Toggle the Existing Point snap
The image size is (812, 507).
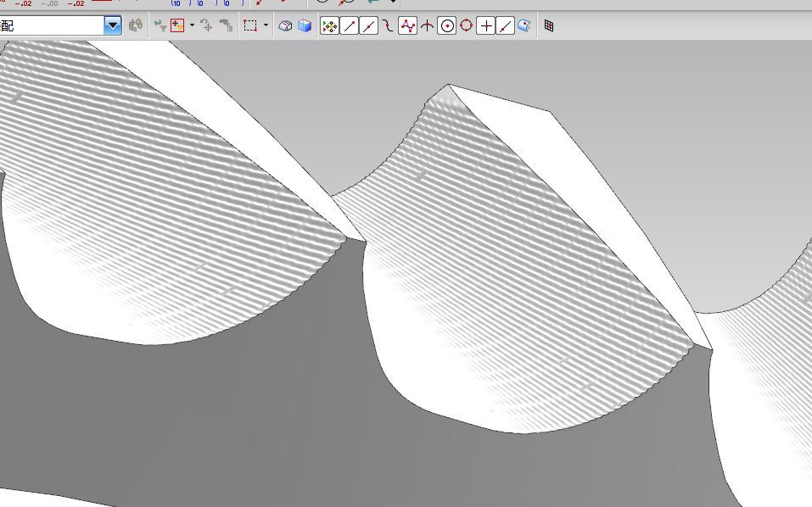485,25
